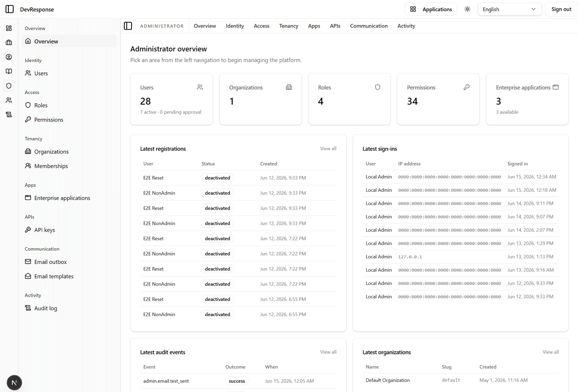The width and height of the screenshot is (578, 392).
Task: Click Default Organization in the Latest organizations table
Action: tap(387, 380)
